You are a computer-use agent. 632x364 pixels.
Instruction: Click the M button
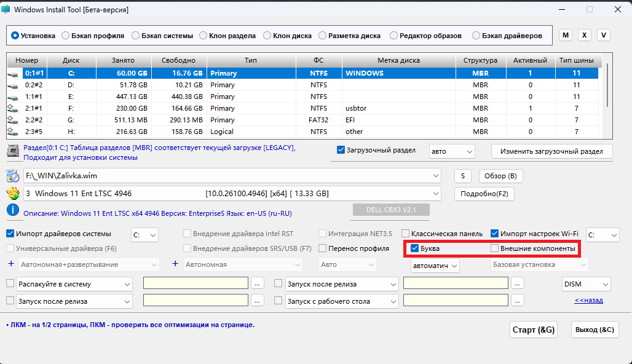click(x=566, y=35)
